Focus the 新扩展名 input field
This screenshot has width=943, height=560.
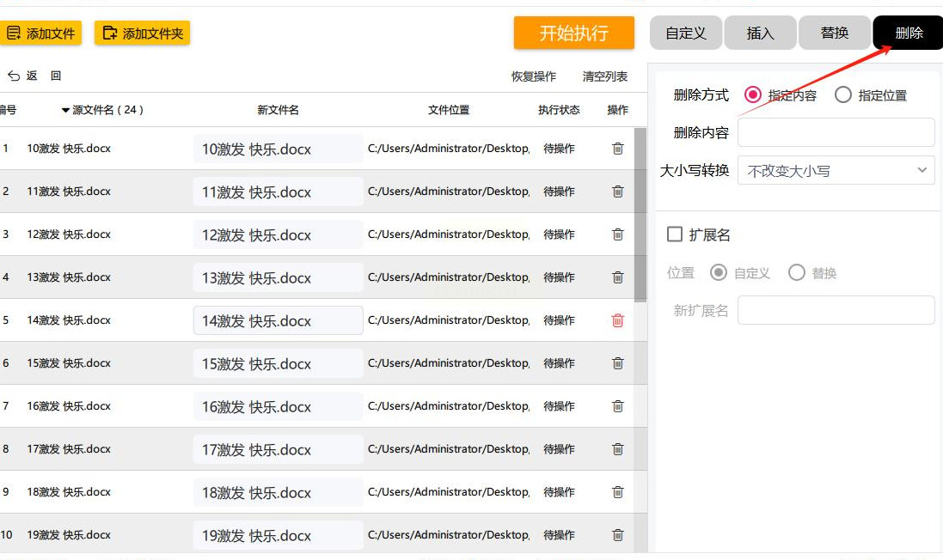pos(836,310)
